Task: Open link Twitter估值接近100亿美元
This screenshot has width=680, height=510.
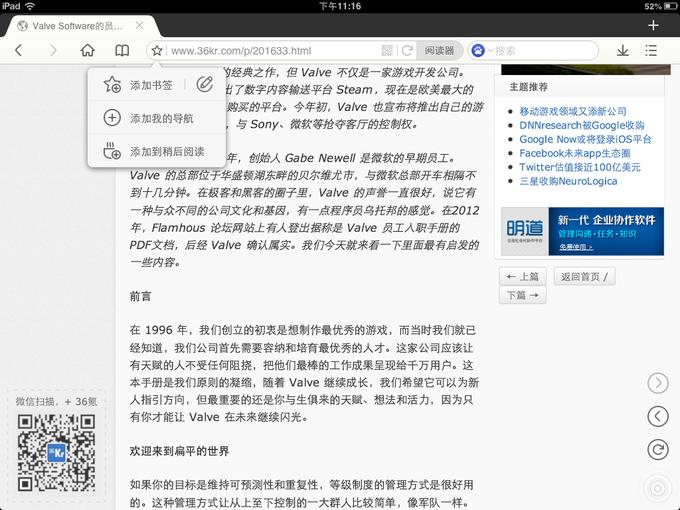Action: tap(580, 167)
